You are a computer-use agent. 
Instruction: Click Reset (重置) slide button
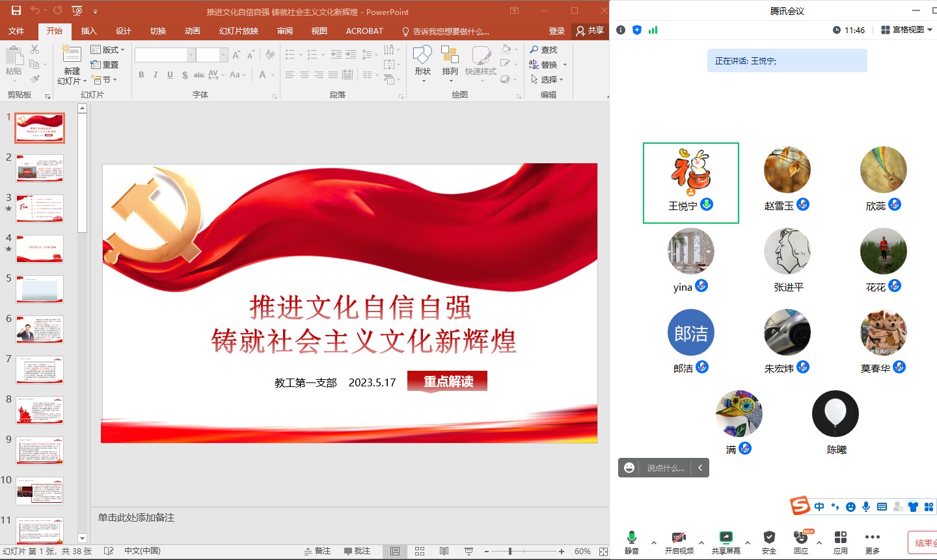click(105, 64)
